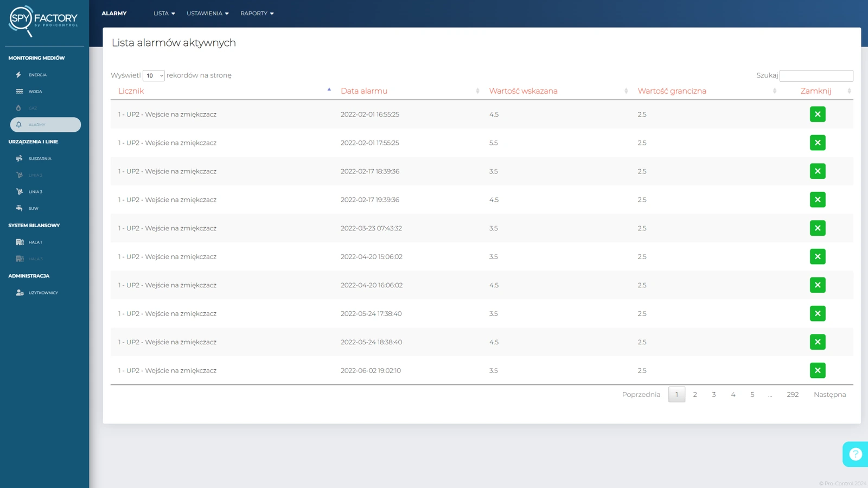This screenshot has height=488, width=868.
Task: Click the Szukaj search field
Action: (x=815, y=76)
